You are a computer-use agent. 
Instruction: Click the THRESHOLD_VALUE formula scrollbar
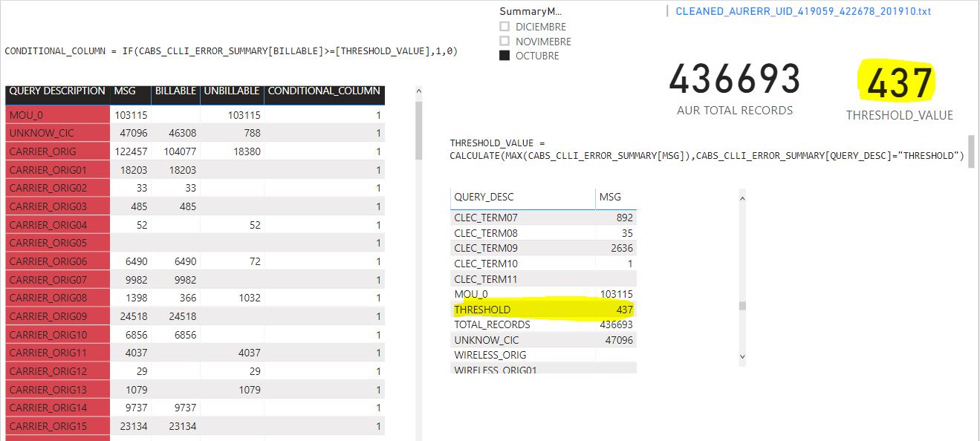pyautogui.click(x=970, y=151)
